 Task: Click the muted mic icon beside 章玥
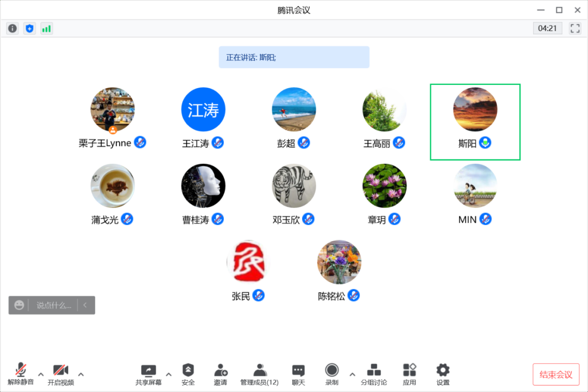coord(395,219)
